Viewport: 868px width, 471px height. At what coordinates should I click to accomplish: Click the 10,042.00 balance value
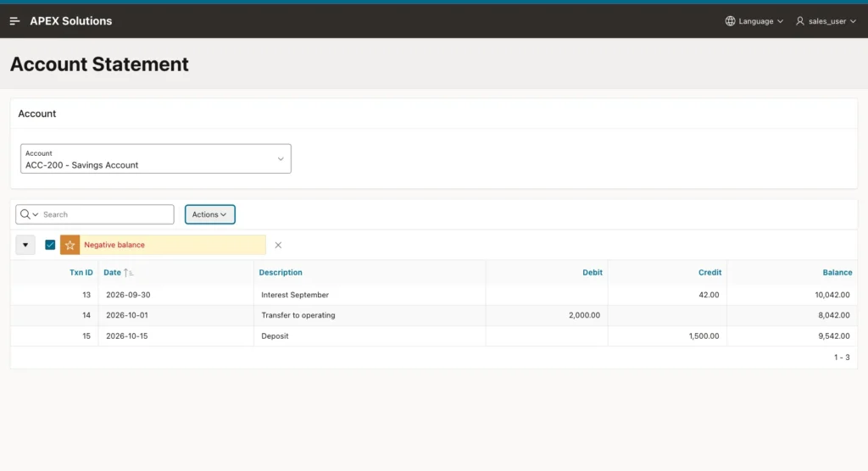pos(832,295)
